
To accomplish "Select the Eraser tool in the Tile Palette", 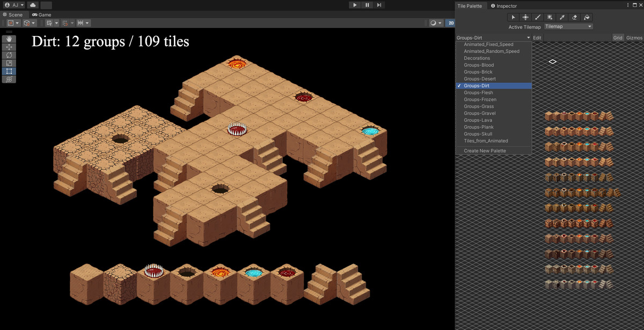I will 574,17.
